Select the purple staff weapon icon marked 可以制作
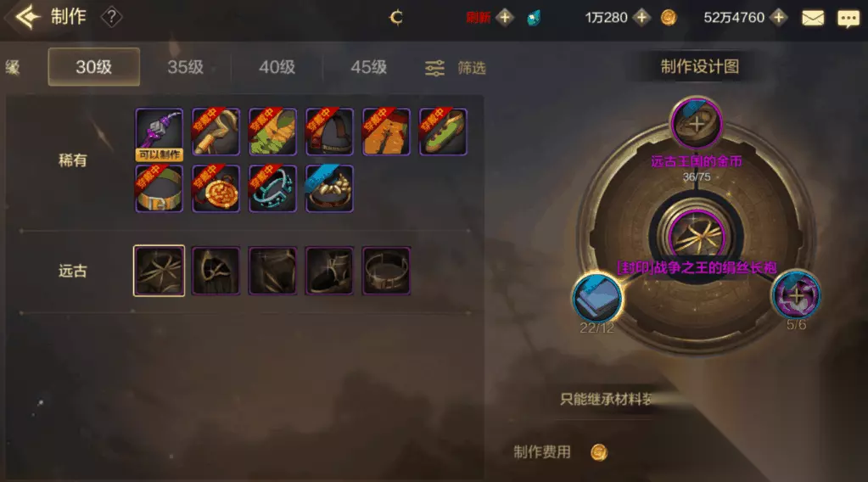The image size is (868, 482). click(x=160, y=133)
